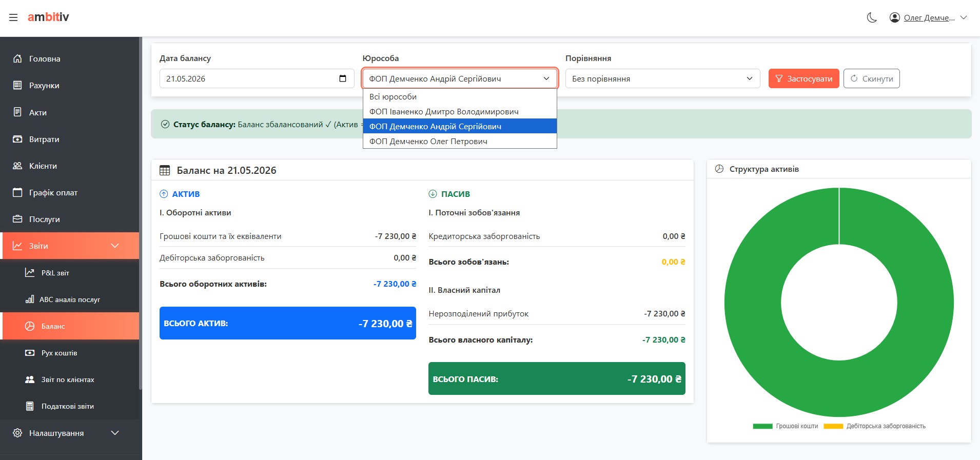This screenshot has width=980, height=460.
Task: Click the Звіти chart icon
Action: pos(17,246)
